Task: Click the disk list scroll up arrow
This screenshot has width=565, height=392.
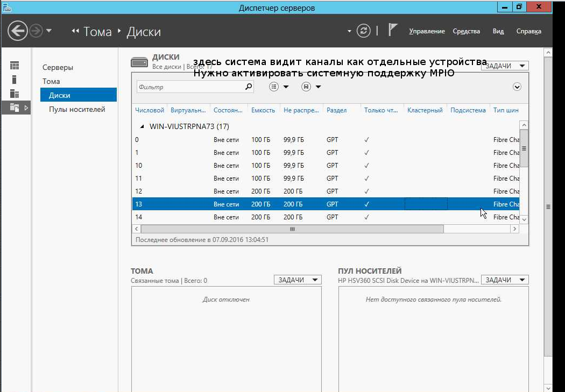Action: (x=524, y=125)
